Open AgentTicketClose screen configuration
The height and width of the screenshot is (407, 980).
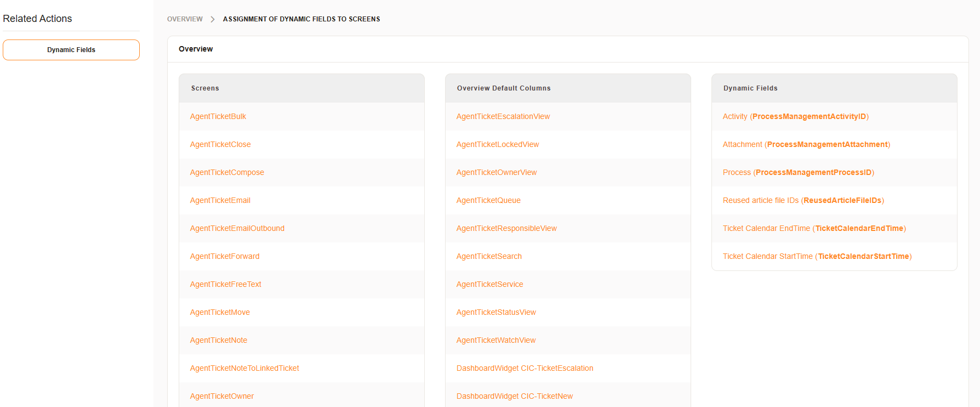click(x=220, y=144)
